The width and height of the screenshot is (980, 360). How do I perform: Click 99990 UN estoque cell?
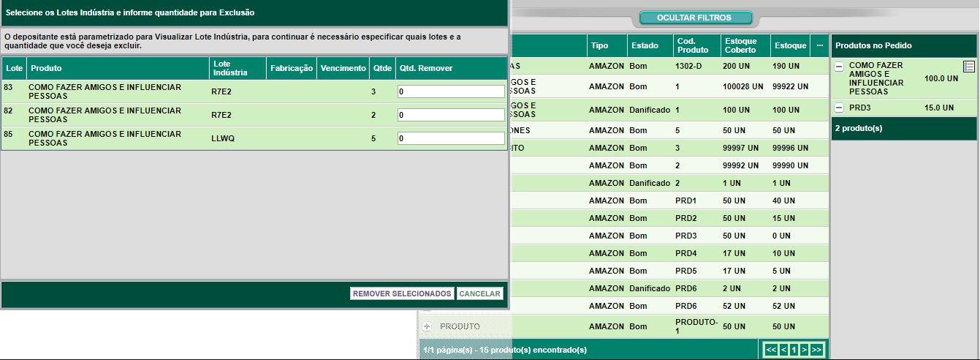click(790, 165)
